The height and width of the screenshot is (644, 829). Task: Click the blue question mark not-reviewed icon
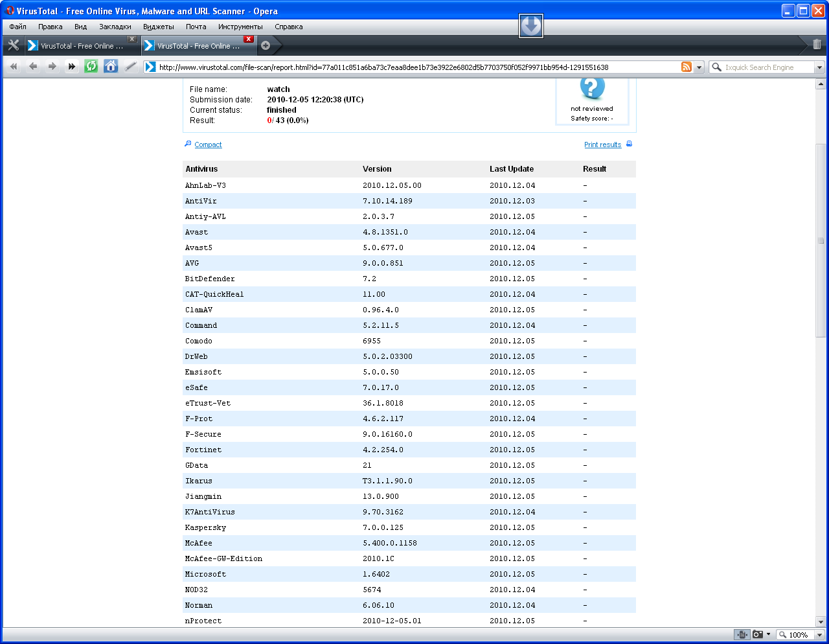point(592,87)
